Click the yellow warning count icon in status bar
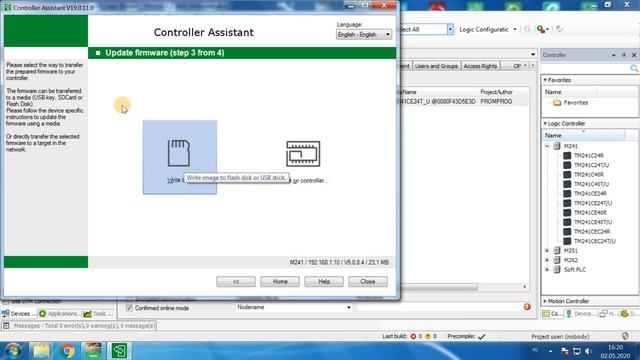 pos(428,336)
